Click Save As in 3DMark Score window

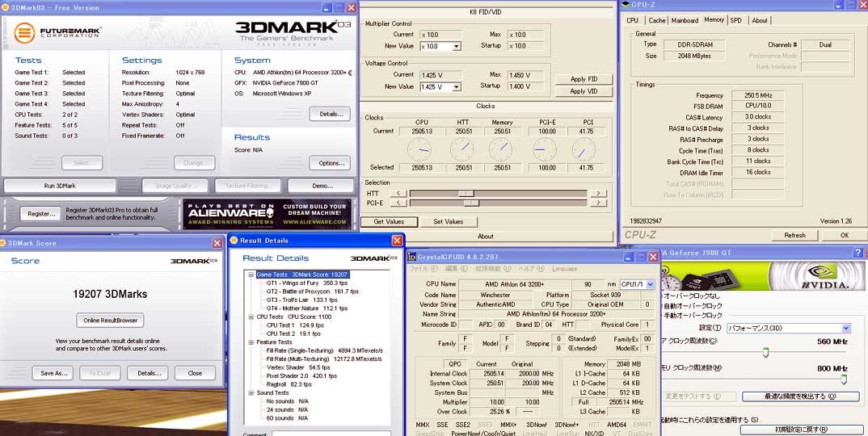53,373
